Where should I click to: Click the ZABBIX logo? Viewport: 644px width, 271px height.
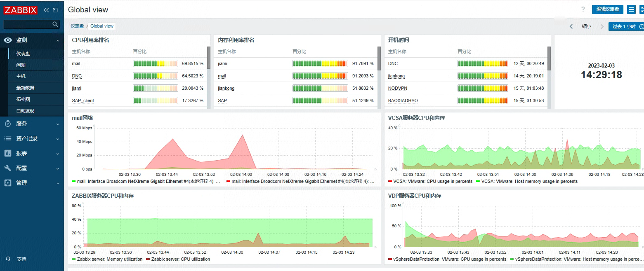coord(21,10)
